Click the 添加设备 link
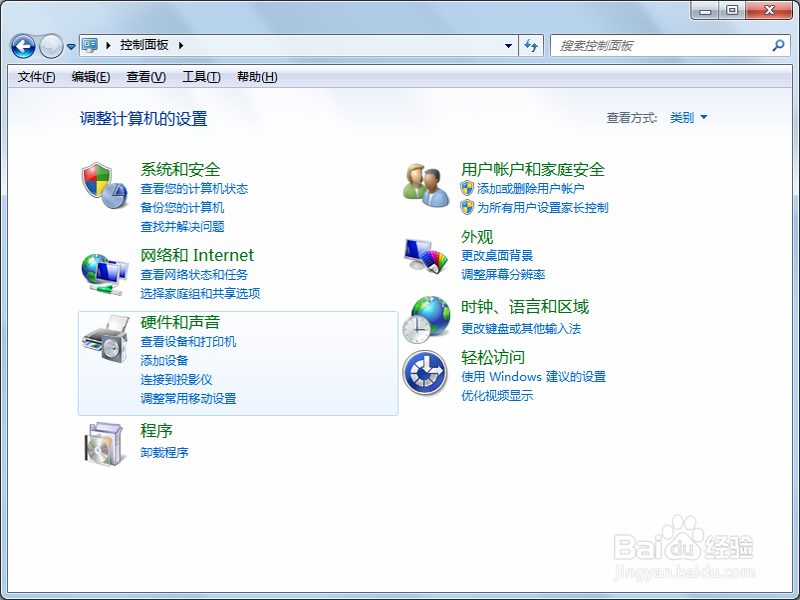 point(164,361)
